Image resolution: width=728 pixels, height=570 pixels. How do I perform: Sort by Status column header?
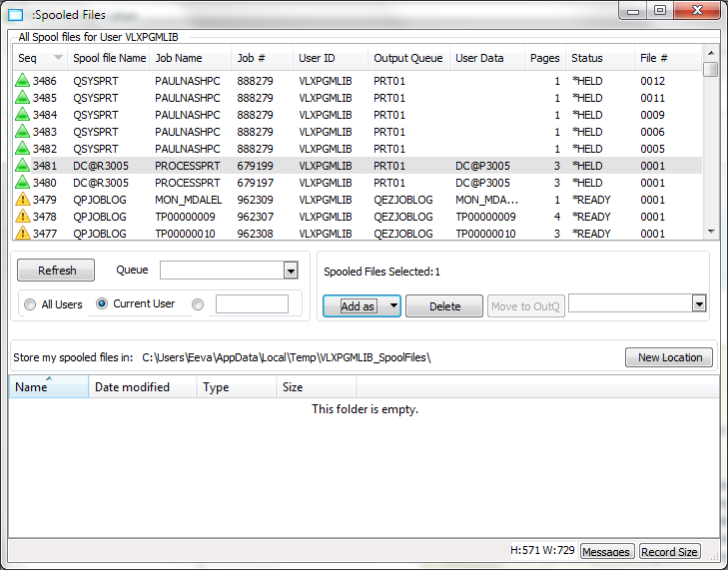tap(600, 58)
